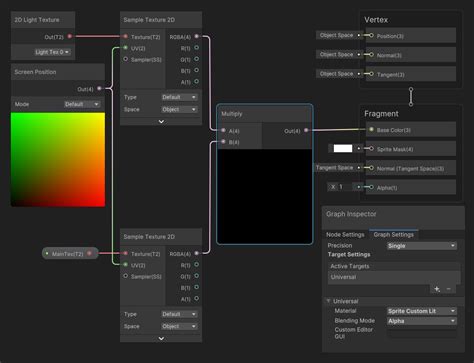Screen dimensions: 474x363
Task: Open the Material dropdown showing Sprite Custom Lit
Action: [422, 311]
